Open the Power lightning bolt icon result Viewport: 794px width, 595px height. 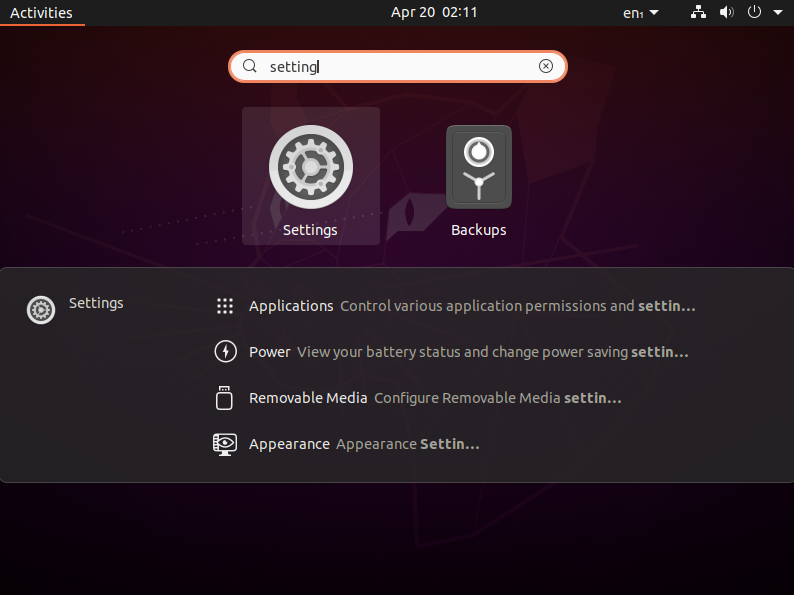(225, 351)
